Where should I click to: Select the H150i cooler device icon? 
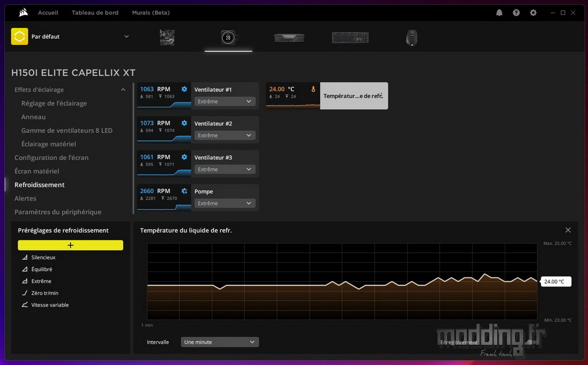coord(228,37)
